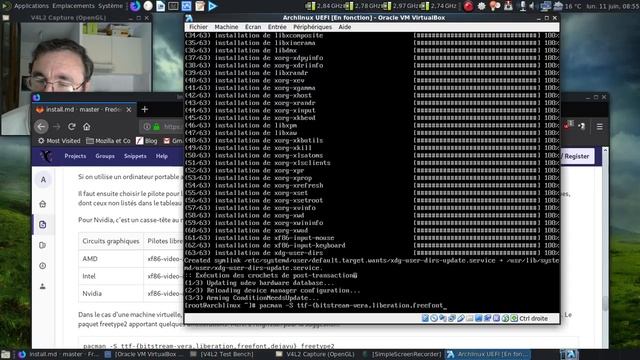Image resolution: width=640 pixels, height=360 pixels.
Task: Open Projects in GitLab navigation
Action: pyautogui.click(x=75, y=156)
